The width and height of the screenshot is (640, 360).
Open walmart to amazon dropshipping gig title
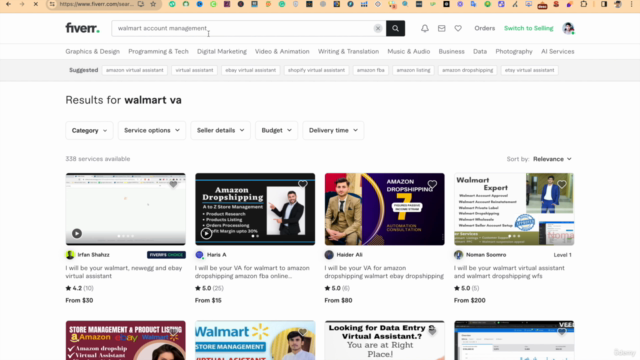point(252,272)
